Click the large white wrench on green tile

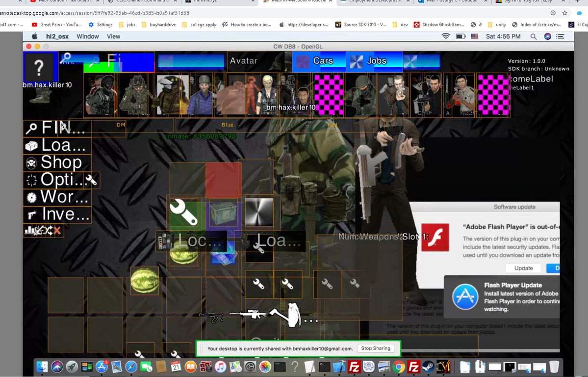(184, 213)
